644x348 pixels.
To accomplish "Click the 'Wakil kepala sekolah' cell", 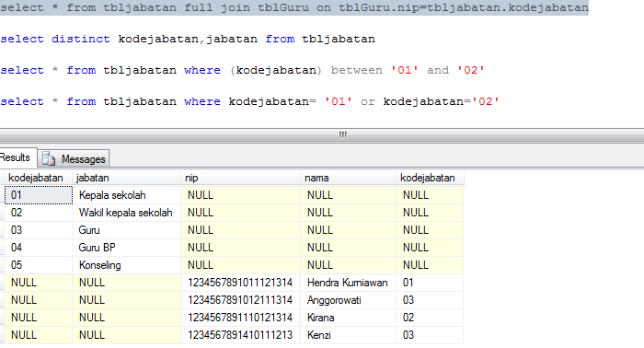I will (x=127, y=213).
